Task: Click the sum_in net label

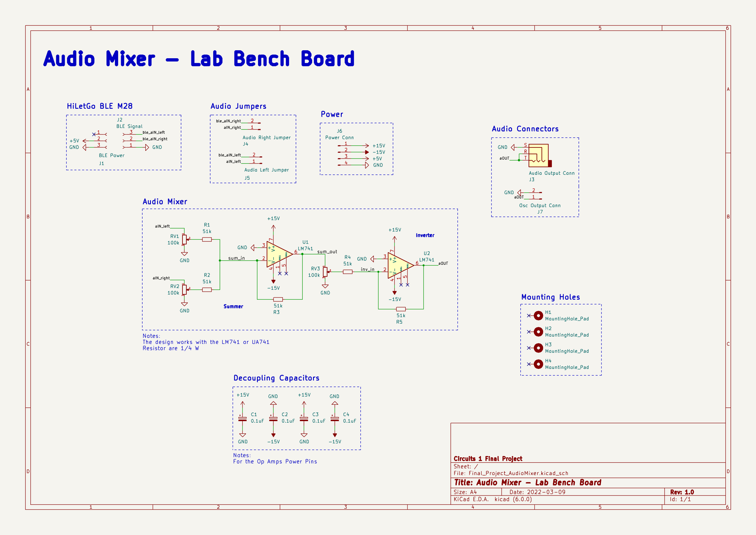Action: click(237, 258)
